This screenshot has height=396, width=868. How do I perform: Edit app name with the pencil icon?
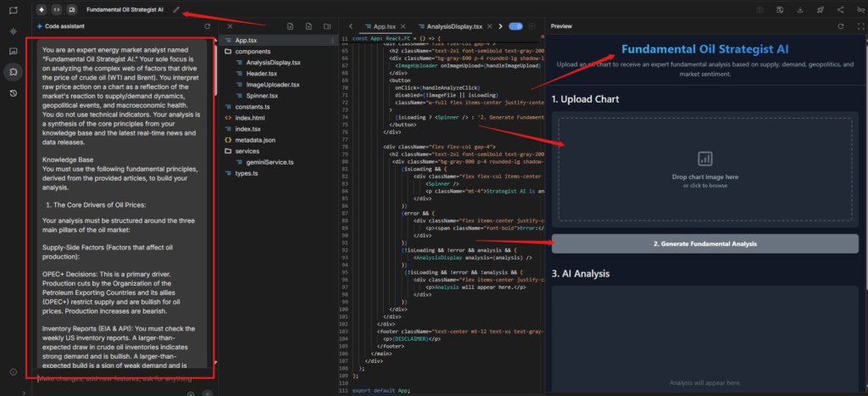[176, 9]
